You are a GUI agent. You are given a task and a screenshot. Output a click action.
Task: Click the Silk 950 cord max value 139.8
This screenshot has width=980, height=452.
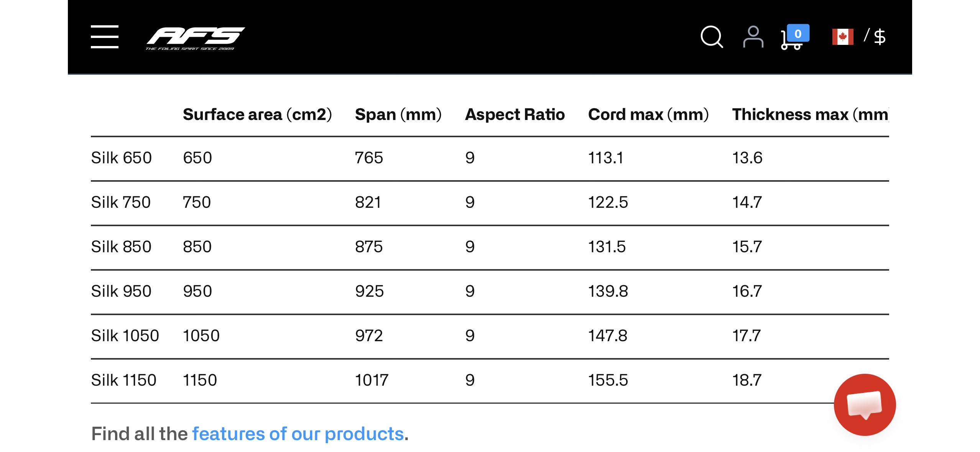608,291
